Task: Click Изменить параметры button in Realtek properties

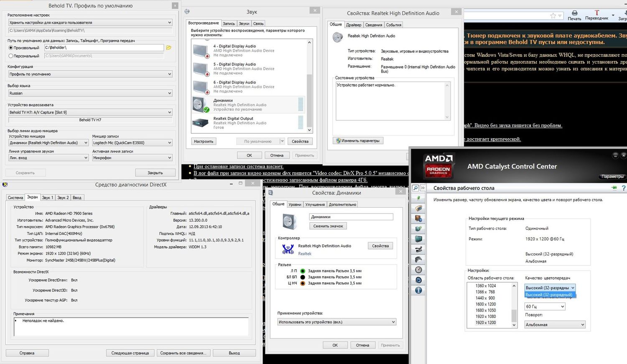Action: (x=358, y=141)
